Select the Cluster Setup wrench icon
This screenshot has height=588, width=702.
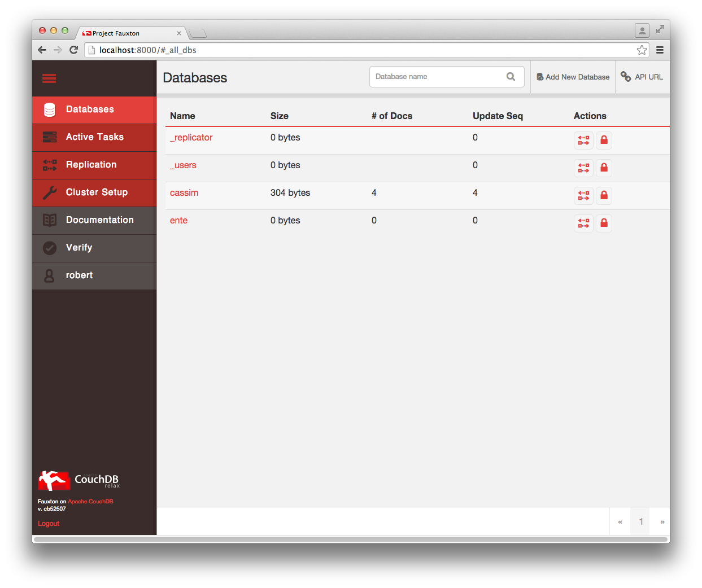pyautogui.click(x=49, y=192)
